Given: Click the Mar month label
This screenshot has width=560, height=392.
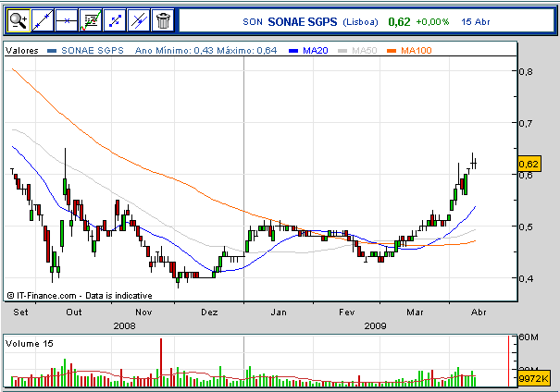Looking at the screenshot, I should pos(415,312).
